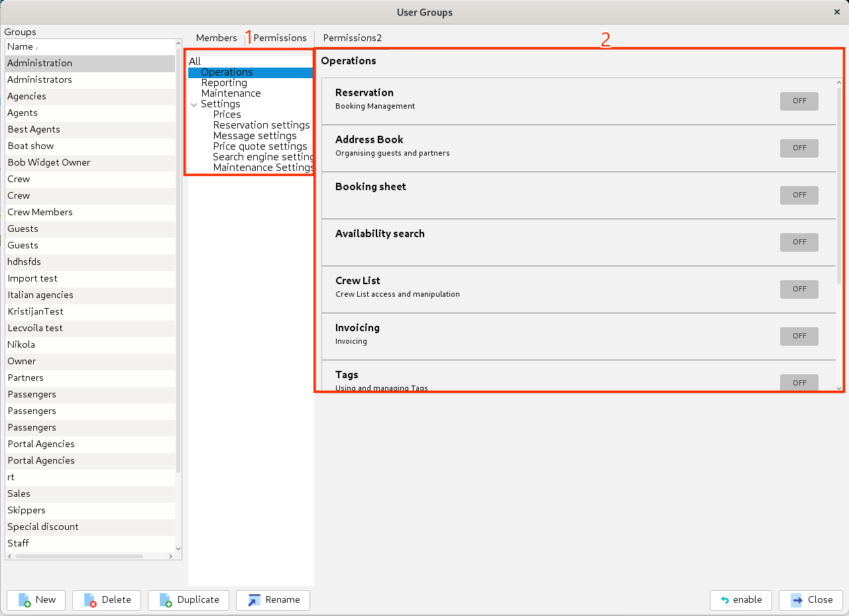Select Prices under Settings
Image resolution: width=849 pixels, height=616 pixels.
point(227,114)
